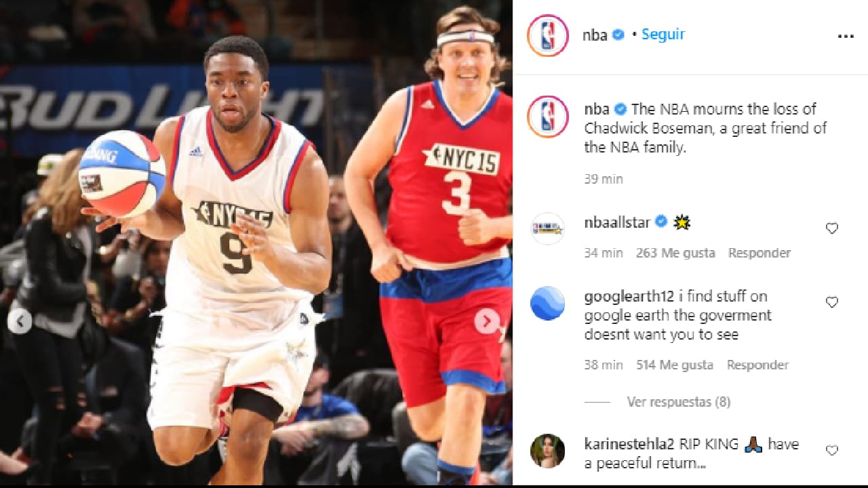This screenshot has height=488, width=868.
Task: Expand Ver respuestas (8) replies
Action: point(678,402)
